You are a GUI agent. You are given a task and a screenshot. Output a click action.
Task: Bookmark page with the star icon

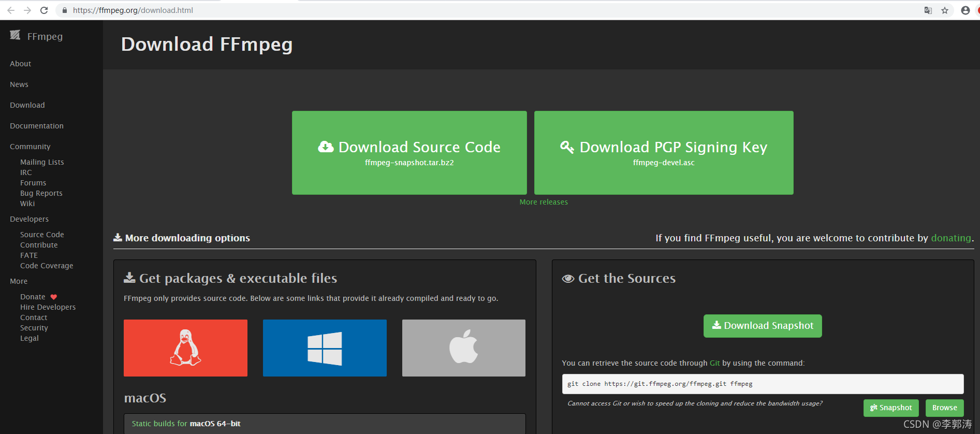click(x=945, y=10)
